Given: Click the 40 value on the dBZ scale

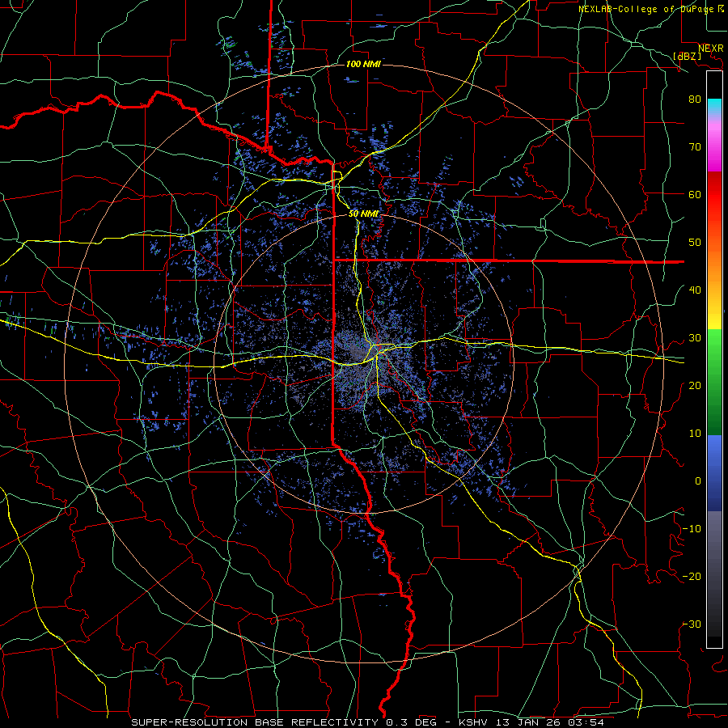Looking at the screenshot, I should 695,290.
